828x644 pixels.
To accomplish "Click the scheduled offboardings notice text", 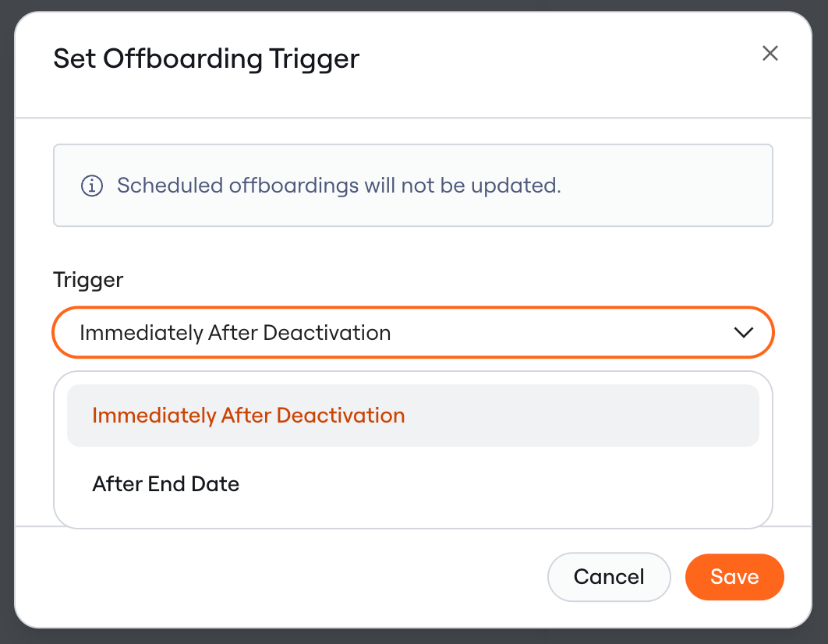I will (339, 186).
